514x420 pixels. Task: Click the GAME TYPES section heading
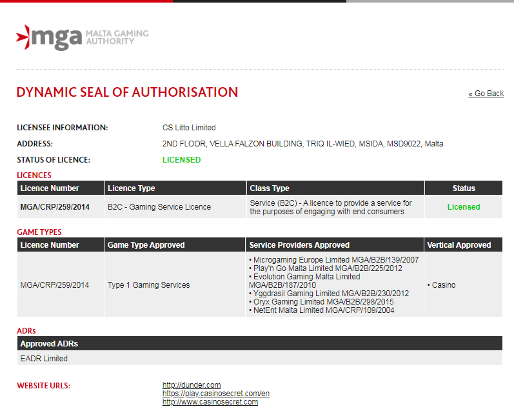[39, 232]
